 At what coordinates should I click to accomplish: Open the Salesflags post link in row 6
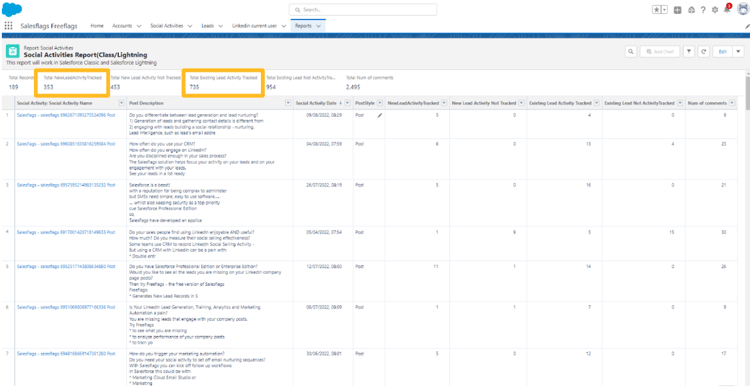66,307
